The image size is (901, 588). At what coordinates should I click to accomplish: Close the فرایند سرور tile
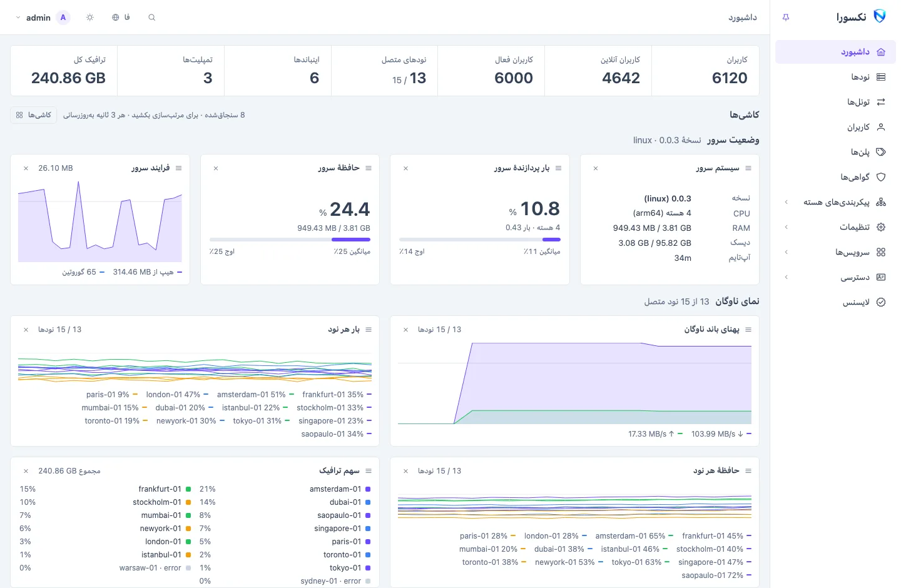(26, 168)
